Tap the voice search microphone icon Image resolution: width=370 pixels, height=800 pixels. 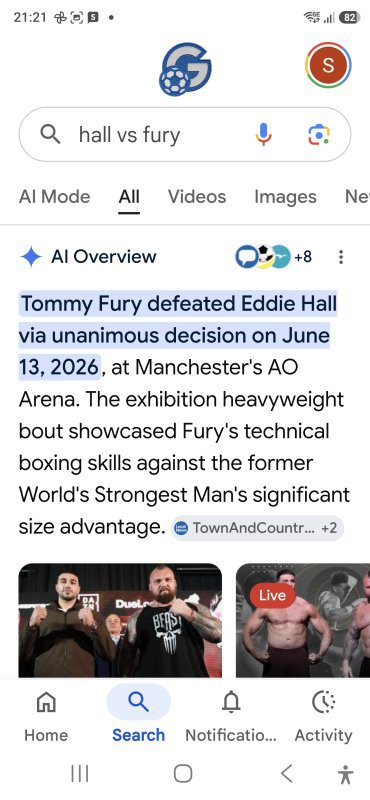pyautogui.click(x=263, y=135)
